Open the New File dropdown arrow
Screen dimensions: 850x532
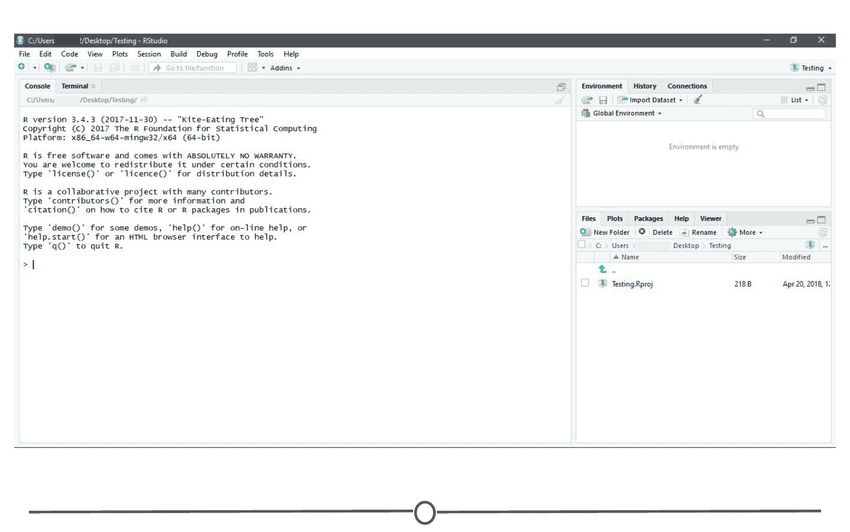pos(35,68)
